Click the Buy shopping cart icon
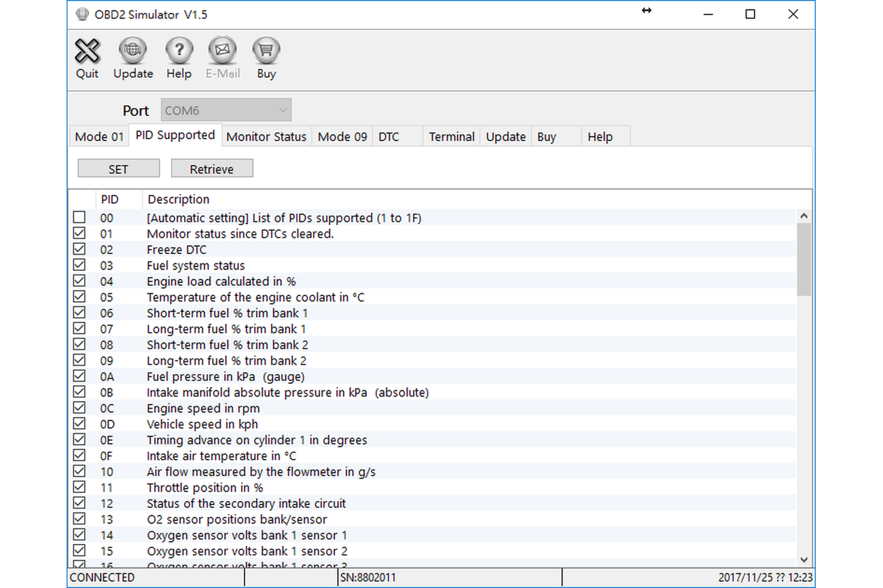Screen dimensions: 883x588 click(x=266, y=52)
